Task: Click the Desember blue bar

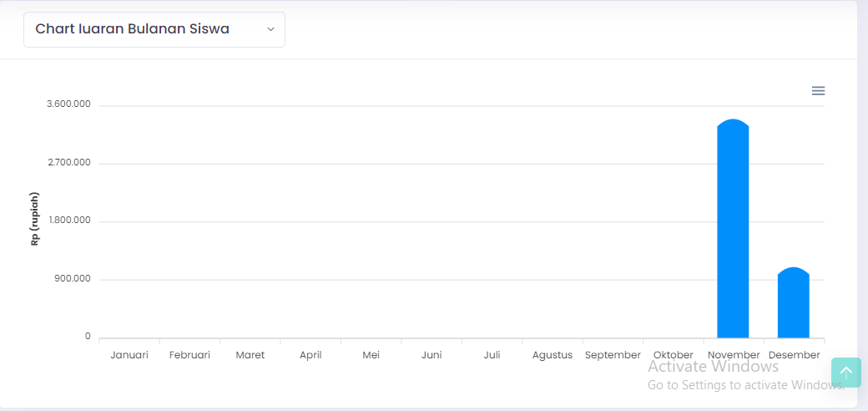Action: [x=793, y=302]
